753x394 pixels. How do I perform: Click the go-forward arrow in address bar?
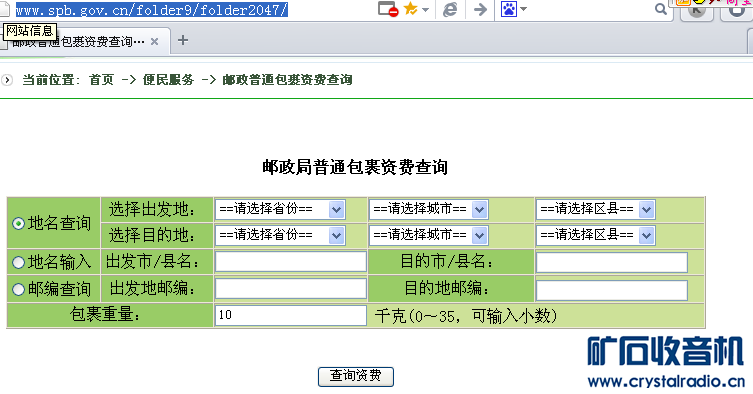tap(480, 9)
